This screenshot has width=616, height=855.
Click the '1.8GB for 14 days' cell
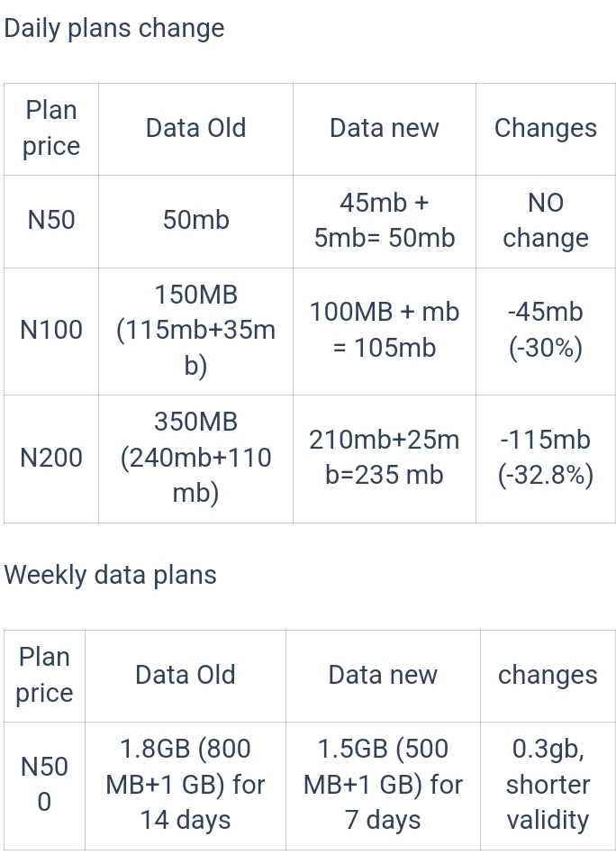pyautogui.click(x=186, y=786)
